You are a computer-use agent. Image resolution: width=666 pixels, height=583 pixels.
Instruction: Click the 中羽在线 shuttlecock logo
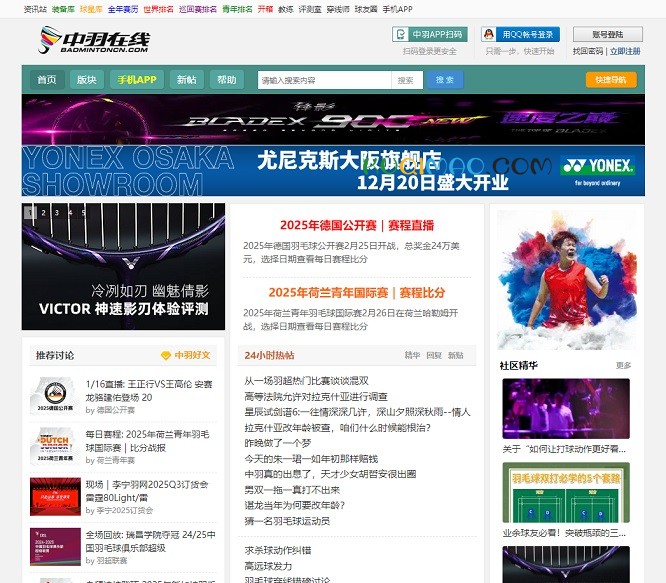point(93,39)
